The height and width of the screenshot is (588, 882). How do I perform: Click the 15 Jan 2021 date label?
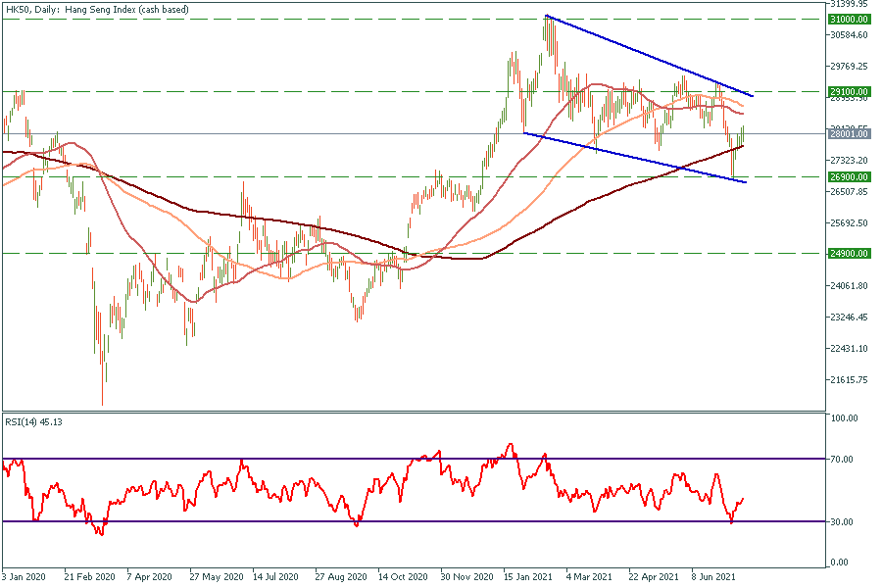pyautogui.click(x=527, y=577)
